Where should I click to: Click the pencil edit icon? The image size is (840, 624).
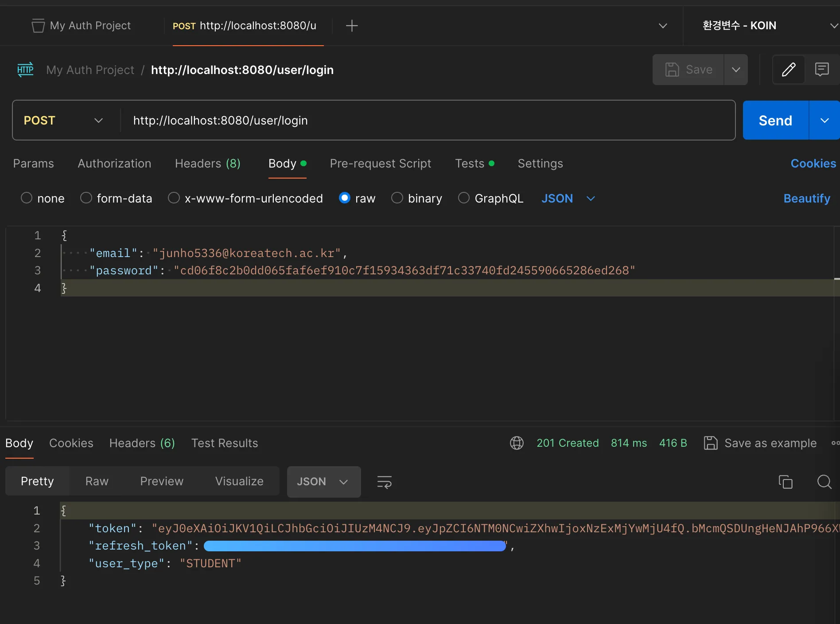coord(789,70)
